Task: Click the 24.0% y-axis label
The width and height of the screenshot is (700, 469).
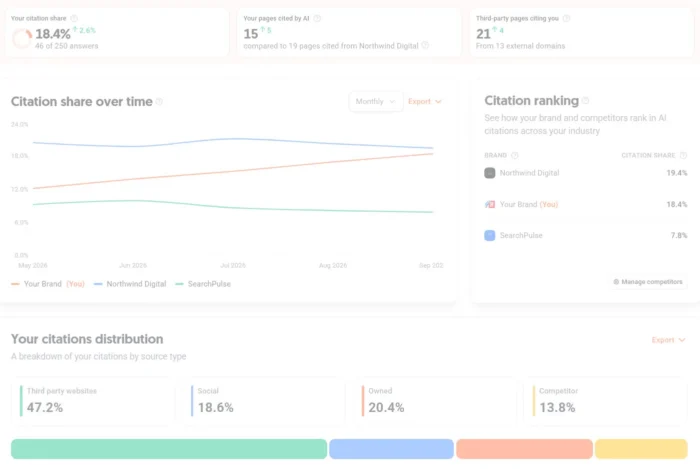Action: click(19, 124)
